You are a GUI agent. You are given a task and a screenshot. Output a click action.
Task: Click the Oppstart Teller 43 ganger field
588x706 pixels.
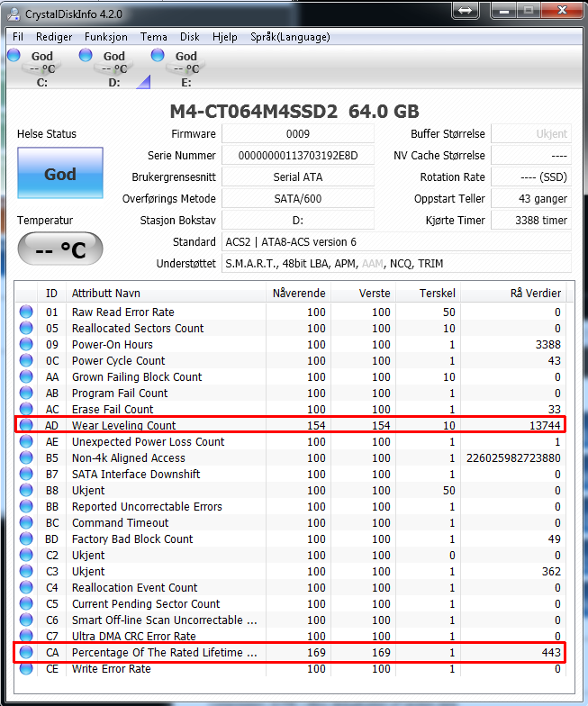(531, 198)
